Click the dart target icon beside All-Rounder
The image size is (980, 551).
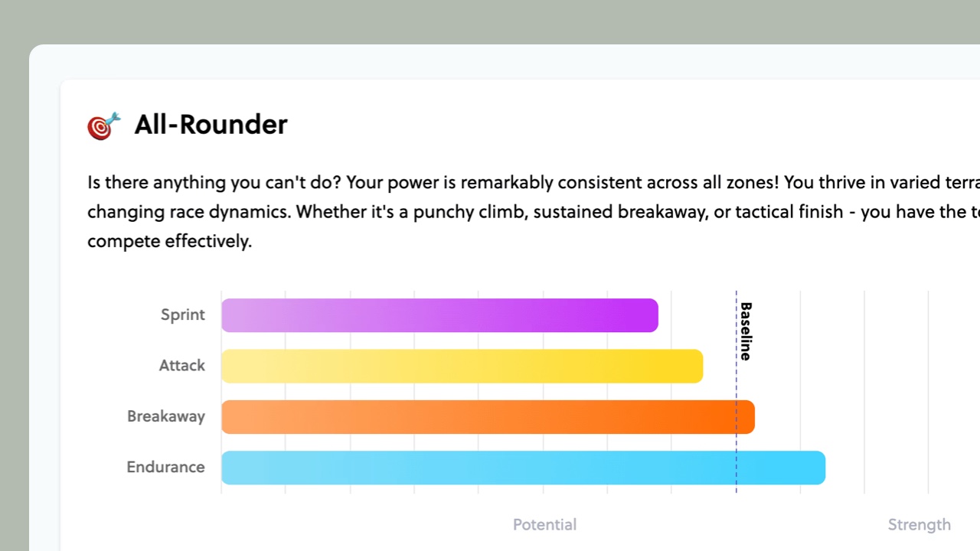104,126
